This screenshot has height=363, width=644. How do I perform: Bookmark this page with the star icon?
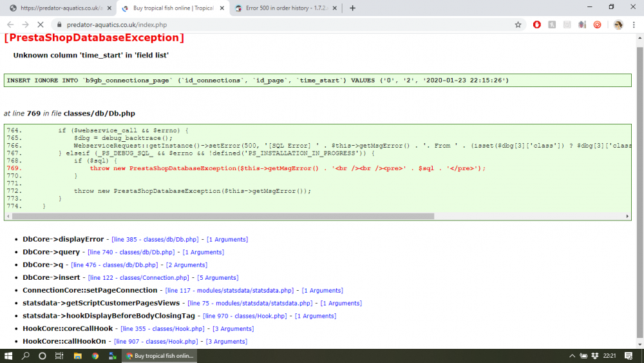coord(518,25)
